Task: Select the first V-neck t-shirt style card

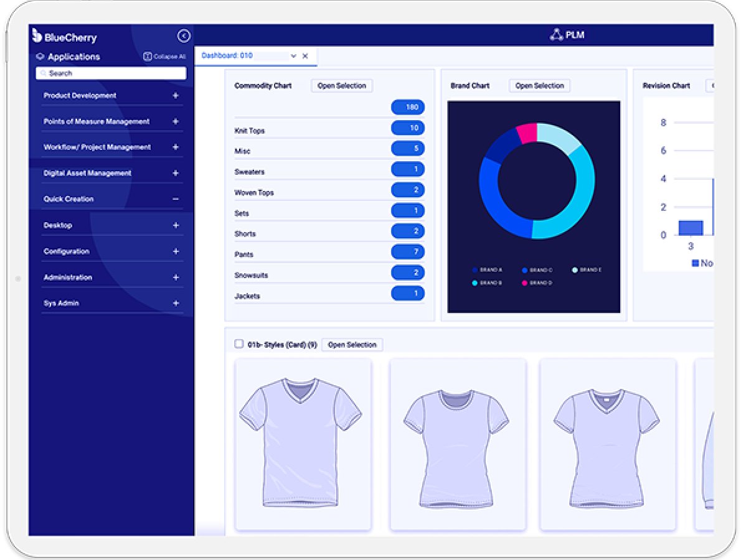Action: pos(303,444)
